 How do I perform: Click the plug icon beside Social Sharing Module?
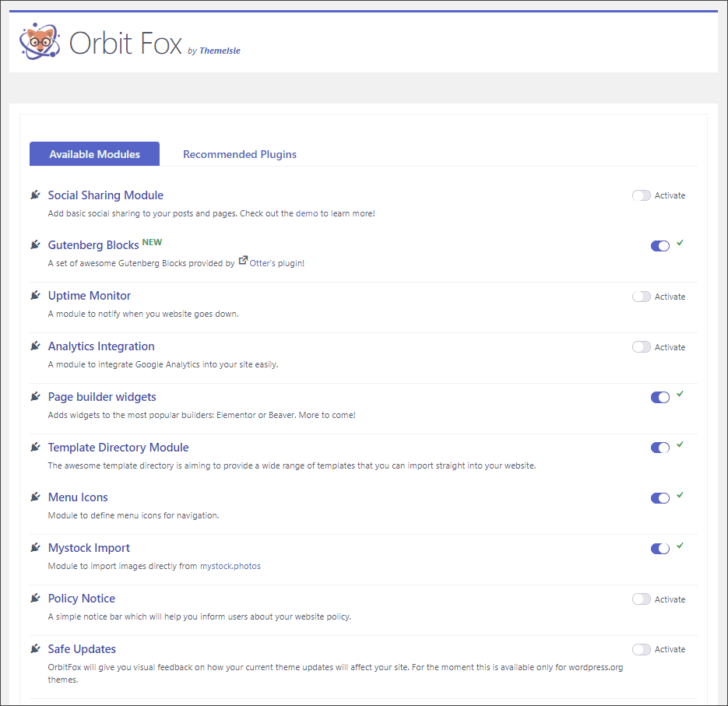point(35,195)
